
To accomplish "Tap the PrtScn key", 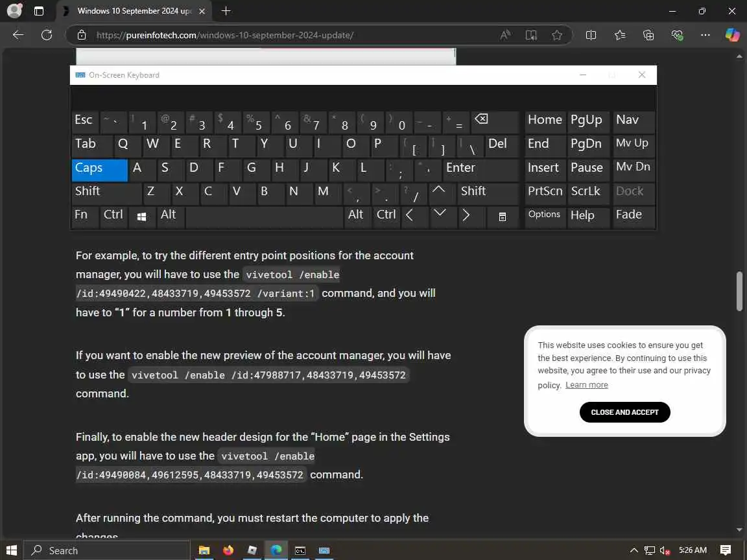I will pyautogui.click(x=545, y=193).
